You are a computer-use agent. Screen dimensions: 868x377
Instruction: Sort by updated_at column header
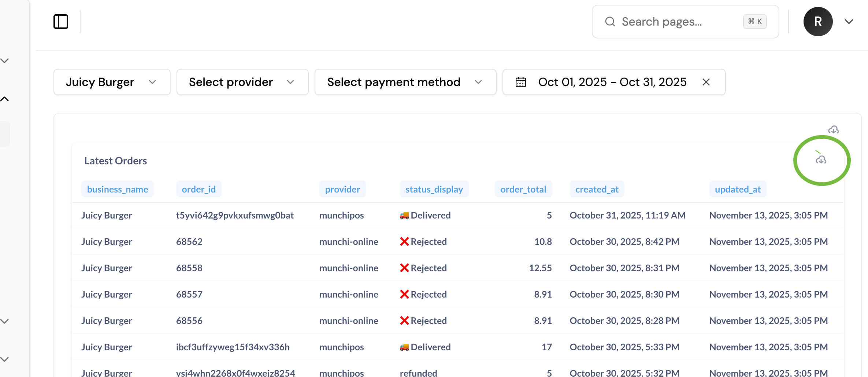pyautogui.click(x=738, y=189)
